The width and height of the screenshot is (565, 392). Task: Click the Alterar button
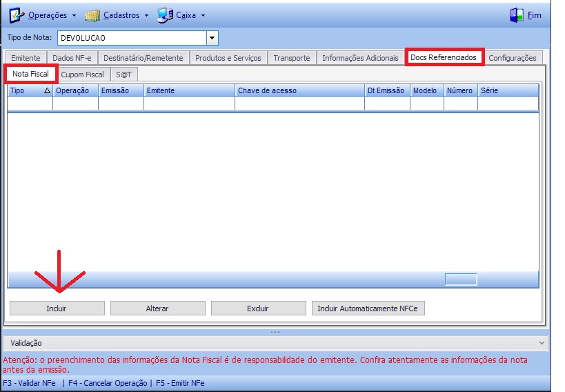(x=157, y=308)
